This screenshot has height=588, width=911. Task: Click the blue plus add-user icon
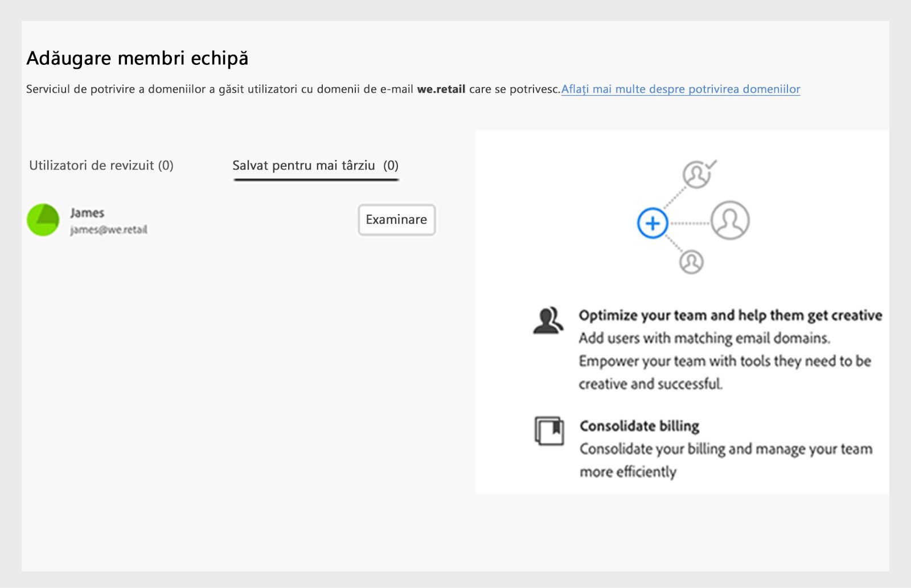pyautogui.click(x=653, y=223)
